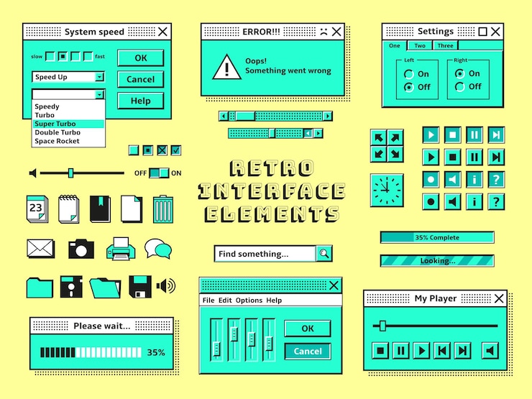This screenshot has width=532, height=399.
Task: Click OK in the mixer window
Action: (x=308, y=329)
